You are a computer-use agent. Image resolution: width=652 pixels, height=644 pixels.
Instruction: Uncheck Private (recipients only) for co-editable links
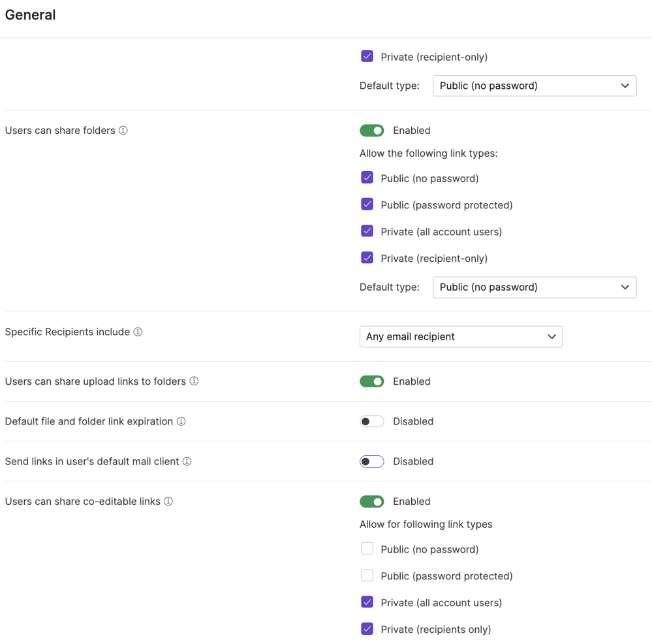pyautogui.click(x=367, y=629)
